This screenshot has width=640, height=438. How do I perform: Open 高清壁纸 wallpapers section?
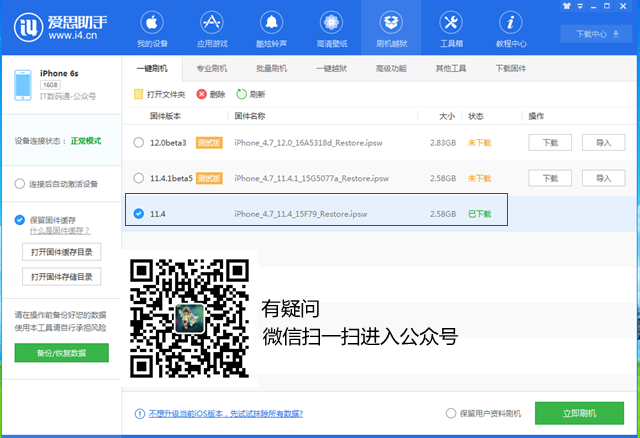[331, 29]
